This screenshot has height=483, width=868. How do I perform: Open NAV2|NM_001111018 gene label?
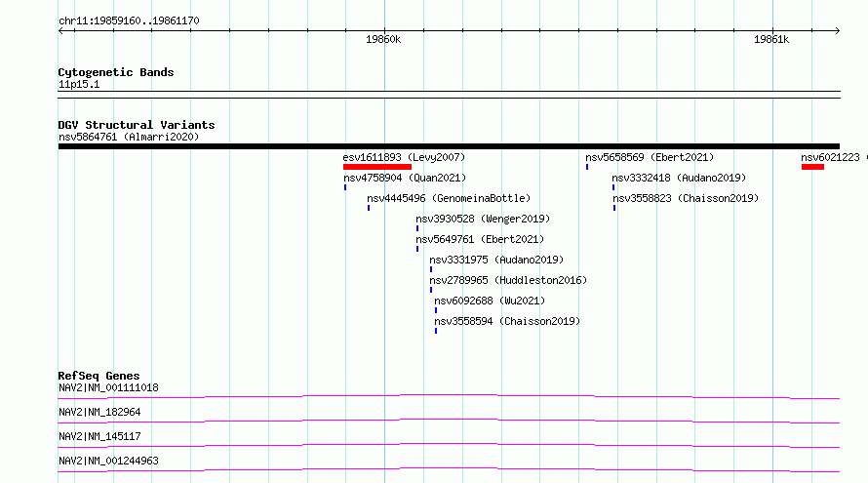(108, 387)
